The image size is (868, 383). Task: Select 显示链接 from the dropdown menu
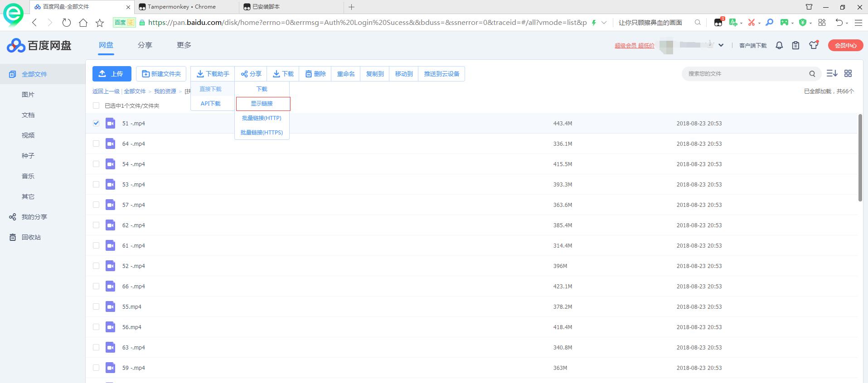coord(262,104)
